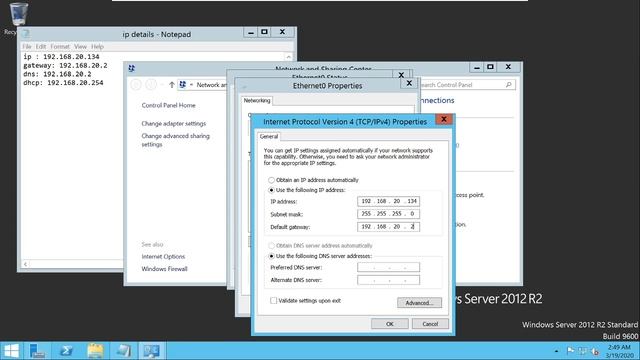This screenshot has width=640, height=360.
Task: Open the volume tray icon
Action: 595,351
